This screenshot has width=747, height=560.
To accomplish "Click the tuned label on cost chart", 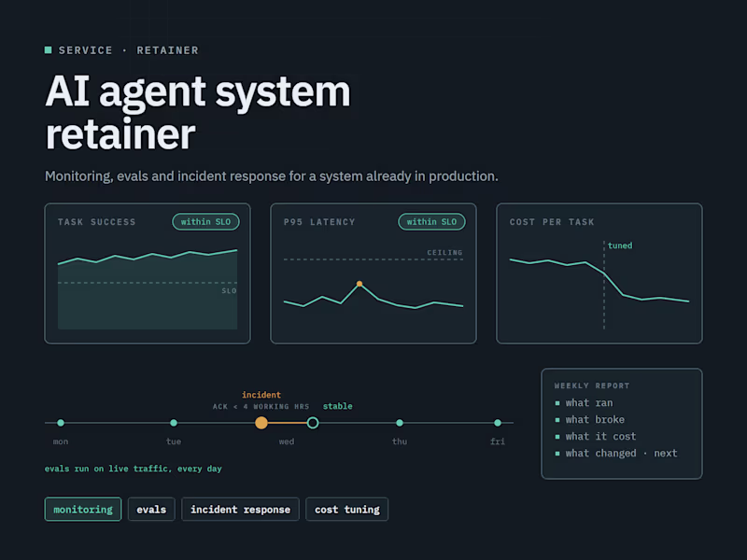I will [620, 245].
